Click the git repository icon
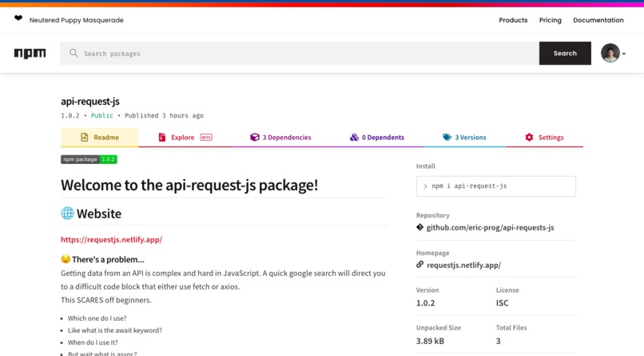Image resolution: width=644 pixels, height=356 pixels. tap(419, 227)
